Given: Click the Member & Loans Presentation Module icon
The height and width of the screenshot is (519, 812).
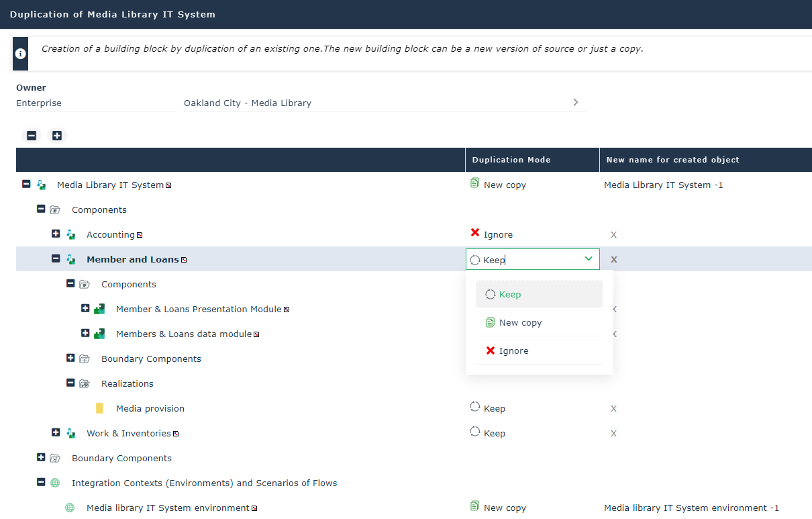Looking at the screenshot, I should (99, 309).
